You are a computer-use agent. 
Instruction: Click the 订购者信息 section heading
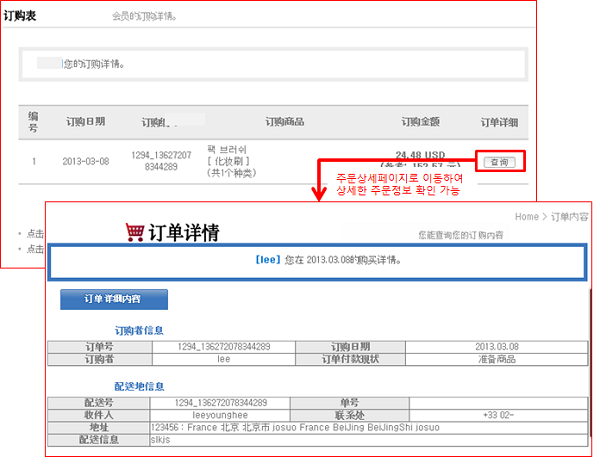point(139,330)
